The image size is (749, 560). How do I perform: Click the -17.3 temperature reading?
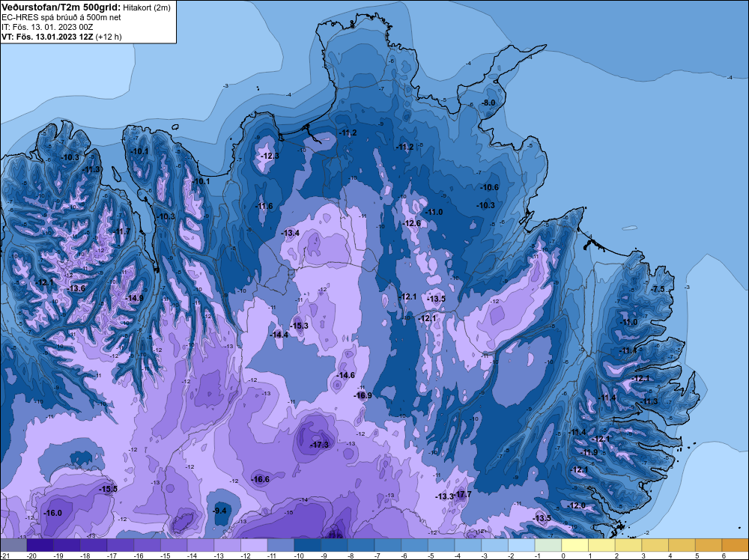pos(320,445)
